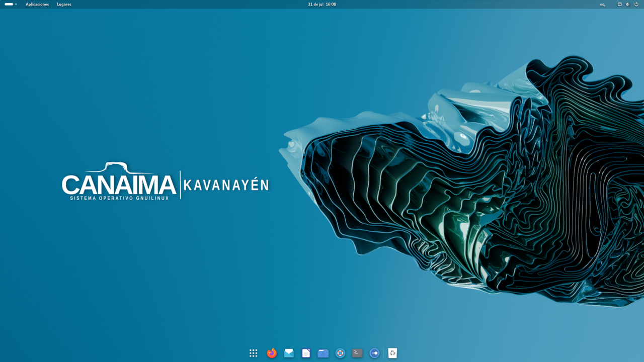Viewport: 644px width, 362px height.
Task: Click the volume speaker icon in top bar
Action: click(x=627, y=4)
